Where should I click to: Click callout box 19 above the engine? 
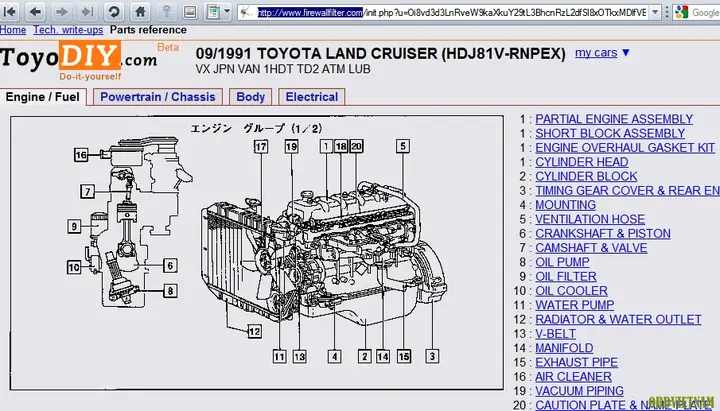point(292,146)
